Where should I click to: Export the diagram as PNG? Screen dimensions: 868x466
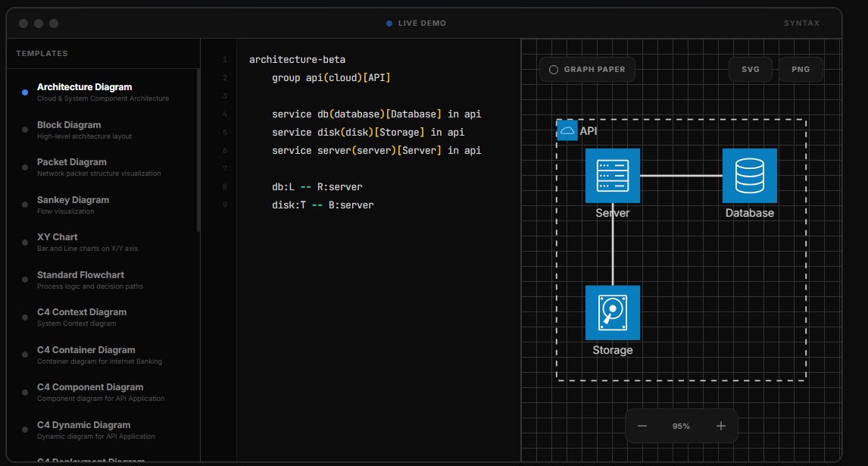[800, 69]
